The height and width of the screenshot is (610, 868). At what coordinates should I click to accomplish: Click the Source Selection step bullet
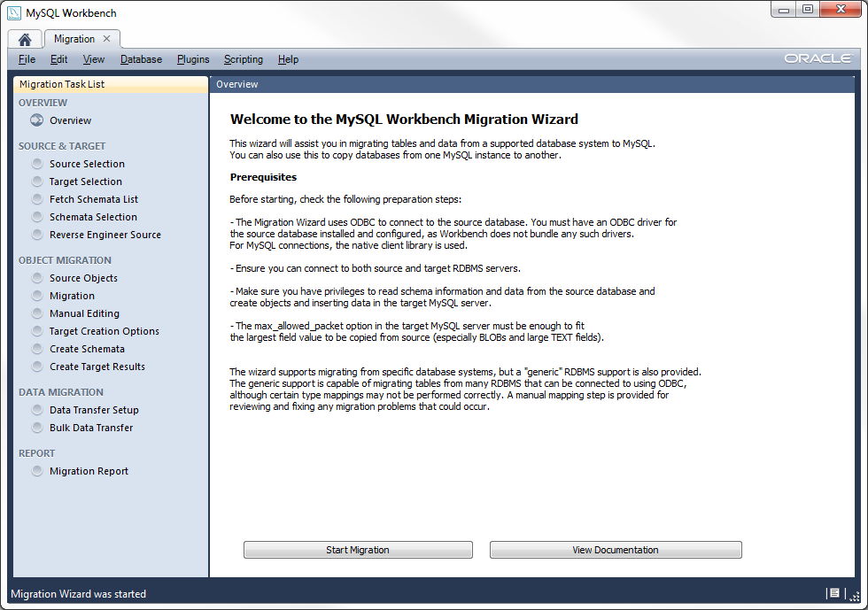pos(37,163)
